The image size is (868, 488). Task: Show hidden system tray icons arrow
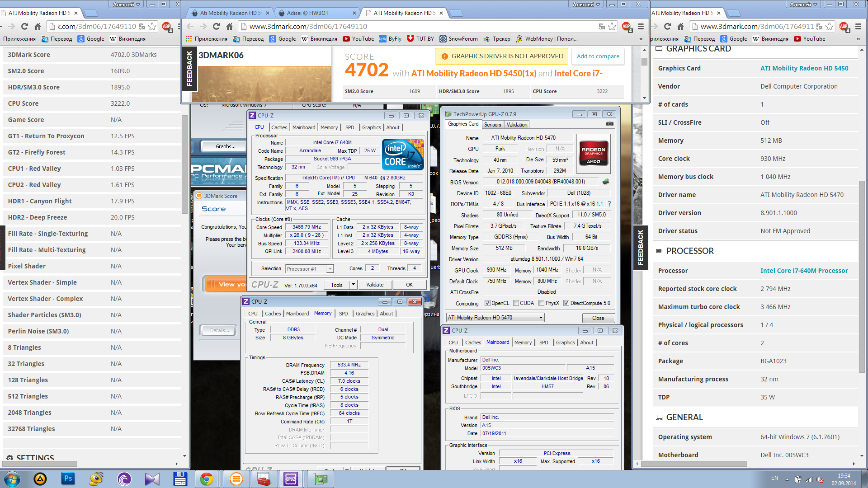coord(787,479)
